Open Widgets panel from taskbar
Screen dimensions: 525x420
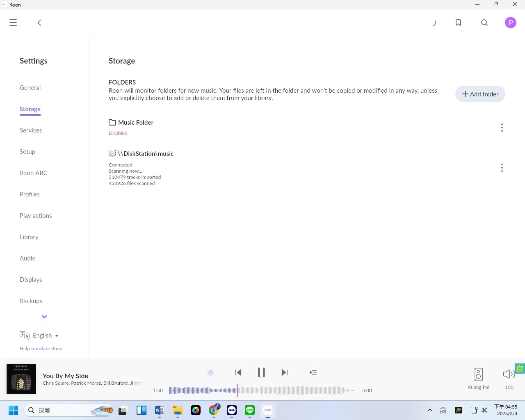(142, 410)
